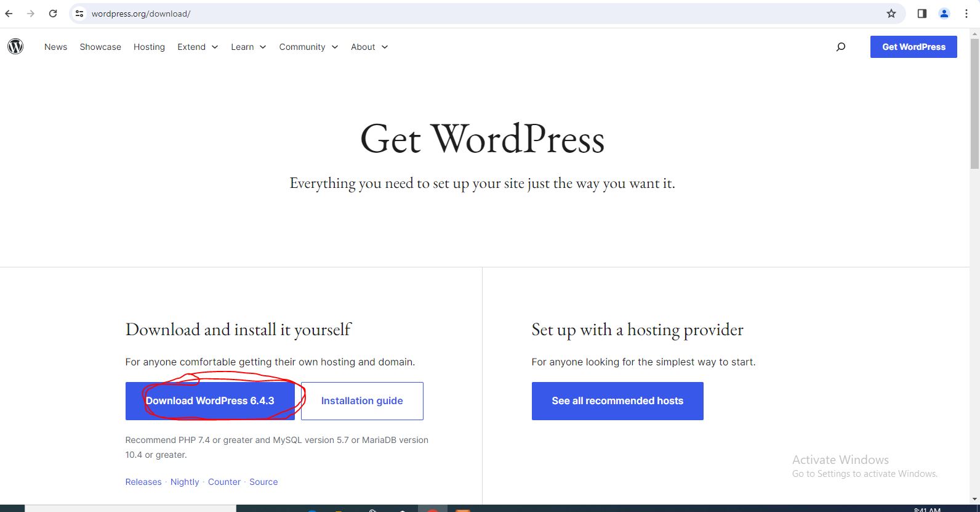
Task: Expand the Community dropdown menu
Action: 308,47
